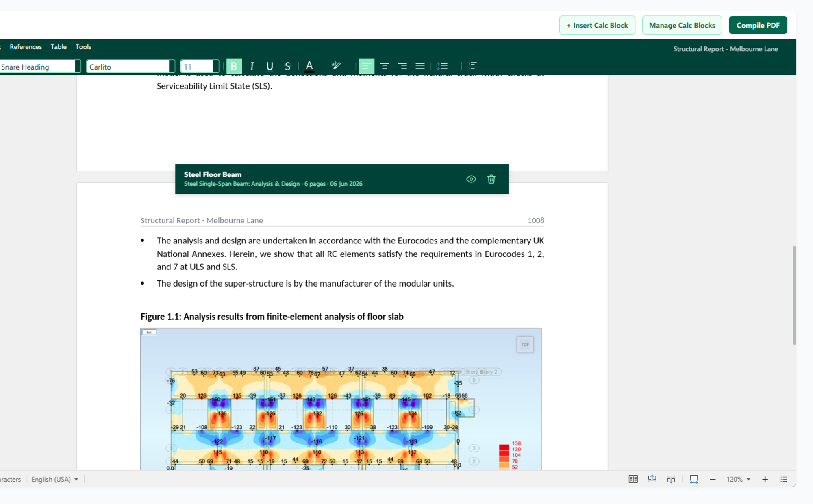Open the Tools menu
The width and height of the screenshot is (813, 504).
83,47
